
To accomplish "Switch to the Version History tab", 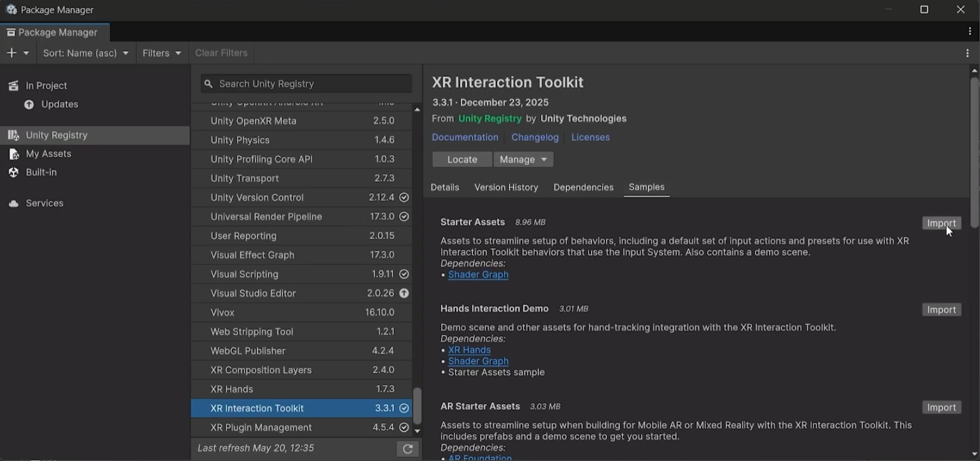I will pyautogui.click(x=506, y=188).
